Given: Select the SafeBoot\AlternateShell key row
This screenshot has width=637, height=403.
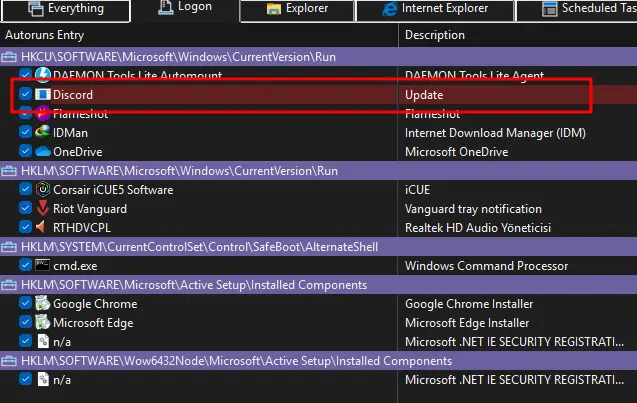Looking at the screenshot, I should 318,247.
